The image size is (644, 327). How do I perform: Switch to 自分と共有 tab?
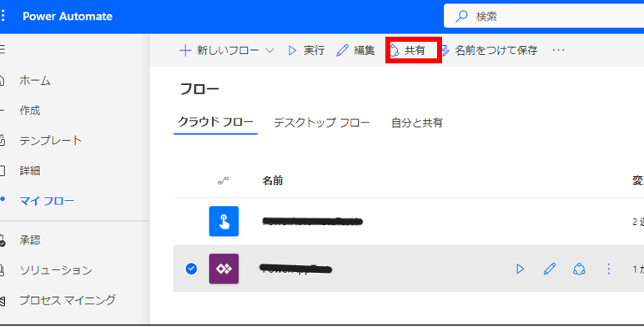click(417, 123)
